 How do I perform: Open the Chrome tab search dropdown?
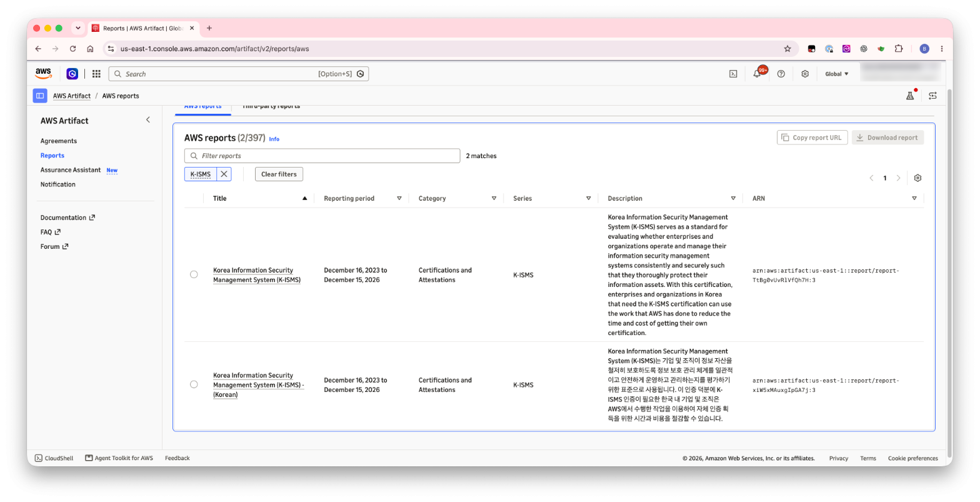pyautogui.click(x=78, y=28)
